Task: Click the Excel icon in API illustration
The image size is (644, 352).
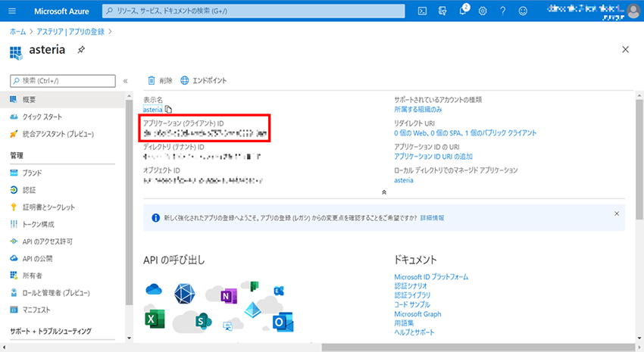Action: (x=155, y=319)
